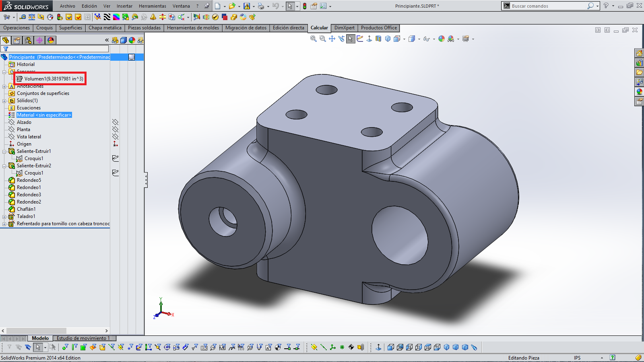
Task: Click the Pan arrows view icon
Action: click(x=332, y=39)
